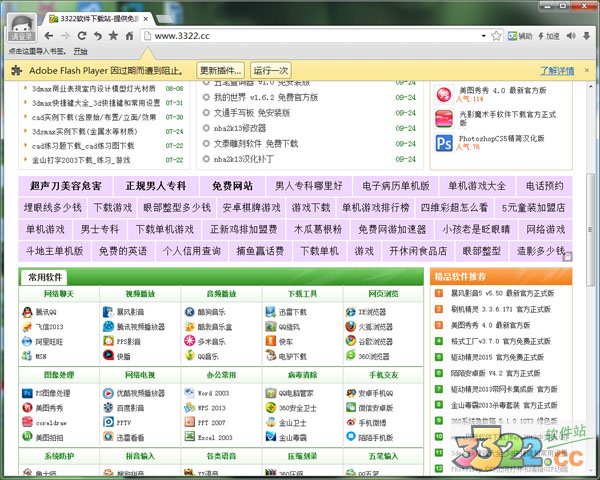Click the Photoshop CS5 Ps icon
The height and width of the screenshot is (480, 600).
444,143
